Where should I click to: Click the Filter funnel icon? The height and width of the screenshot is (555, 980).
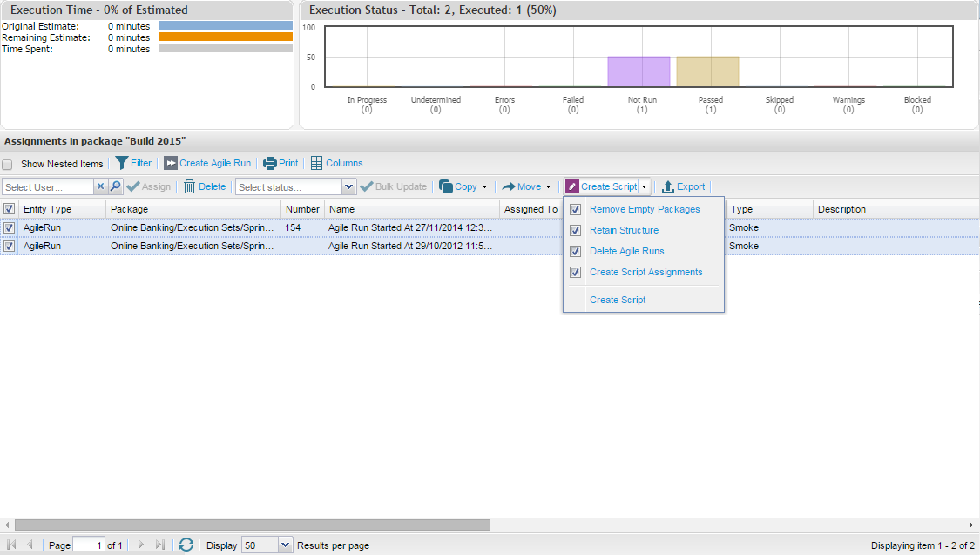[x=122, y=163]
